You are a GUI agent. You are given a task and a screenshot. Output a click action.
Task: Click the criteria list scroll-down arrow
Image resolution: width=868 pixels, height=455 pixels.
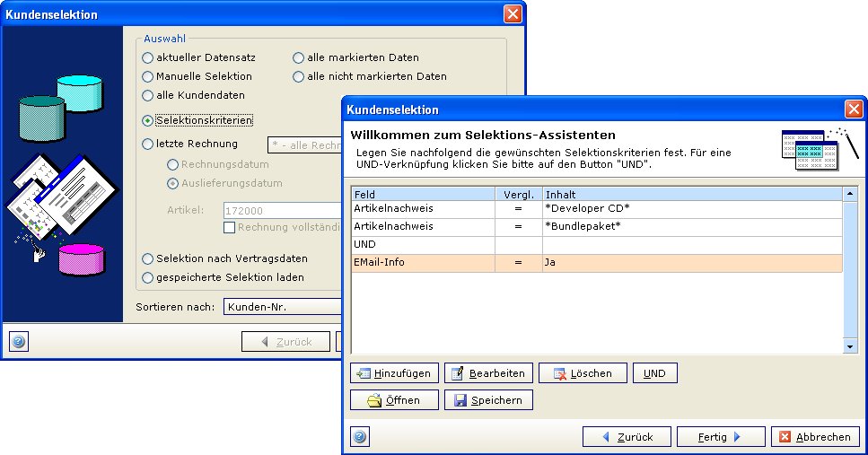click(x=850, y=346)
